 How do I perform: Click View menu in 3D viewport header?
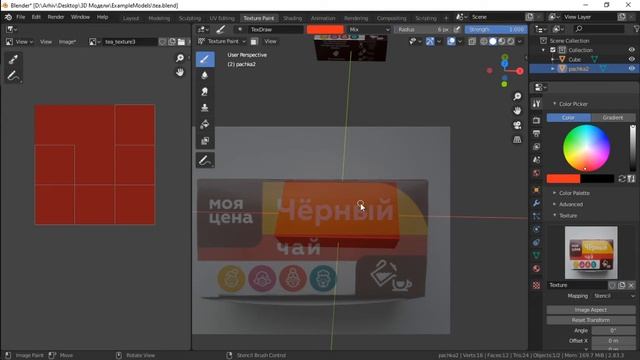click(x=270, y=41)
